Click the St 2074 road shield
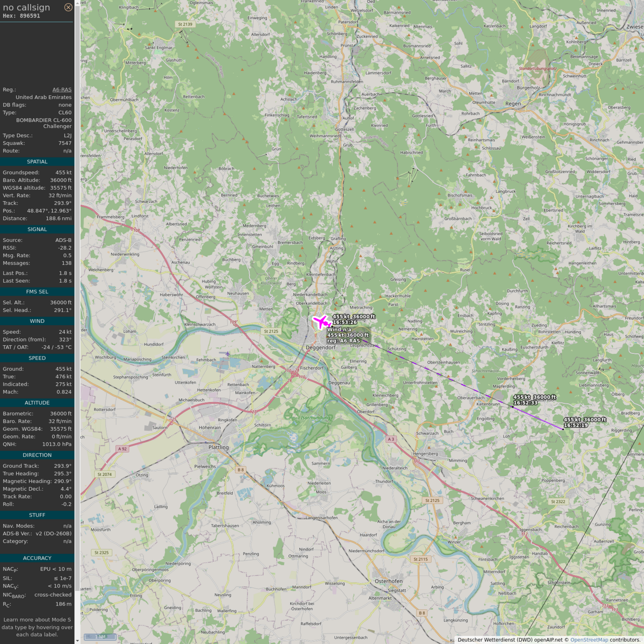Image resolution: width=644 pixels, height=644 pixels. pyautogui.click(x=104, y=474)
